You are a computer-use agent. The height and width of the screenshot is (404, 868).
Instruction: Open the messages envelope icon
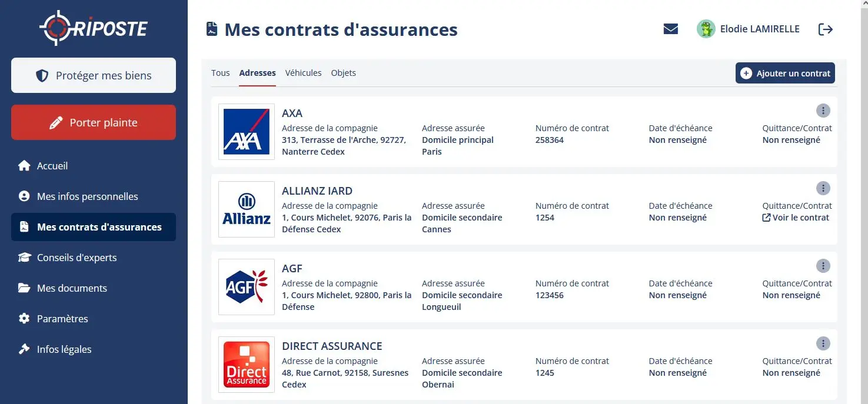670,29
